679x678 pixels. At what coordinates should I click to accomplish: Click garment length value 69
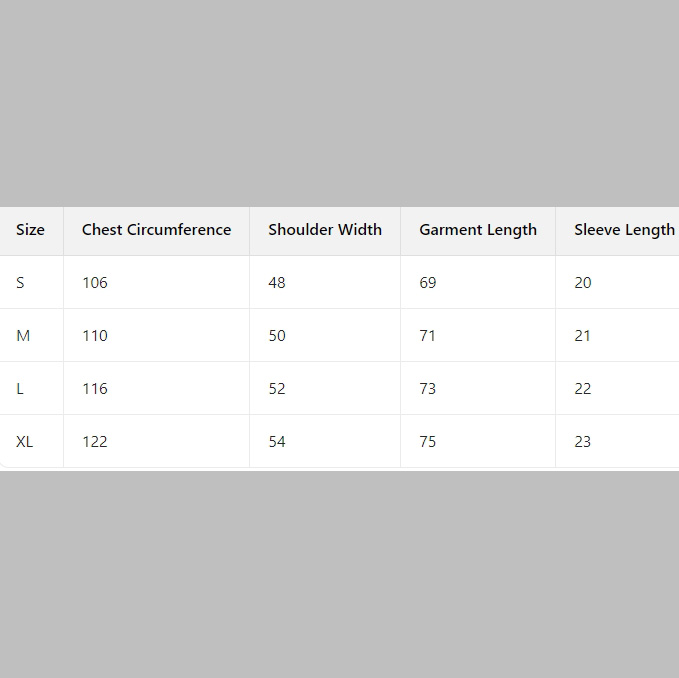[427, 283]
